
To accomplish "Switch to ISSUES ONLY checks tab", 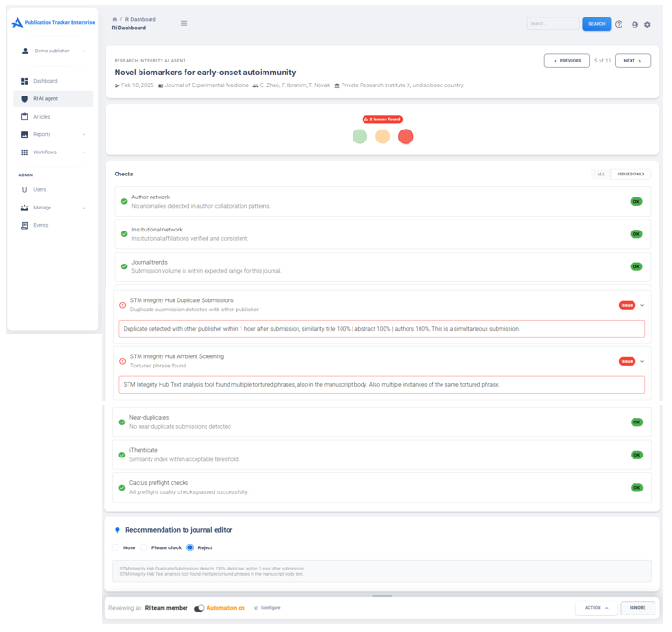I will tap(631, 175).
